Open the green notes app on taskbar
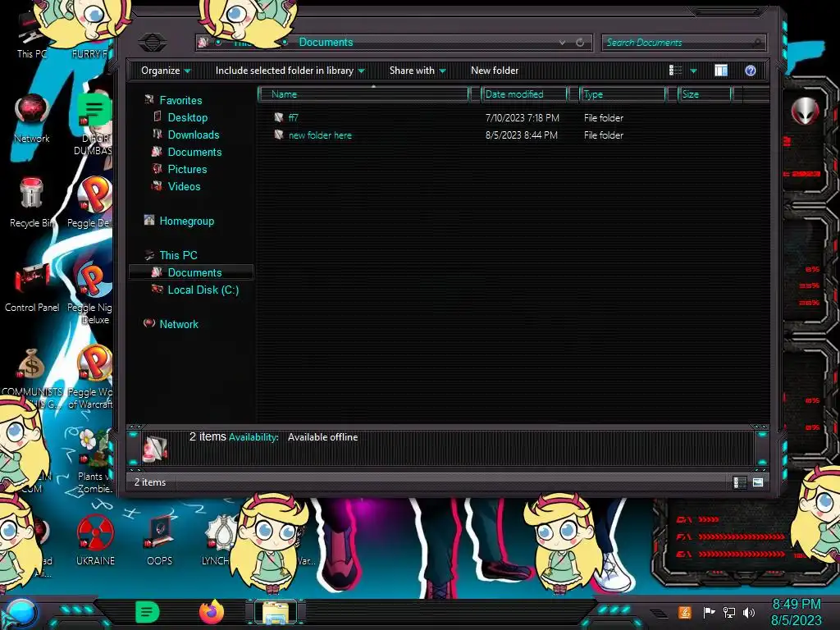The image size is (840, 630). click(x=147, y=612)
